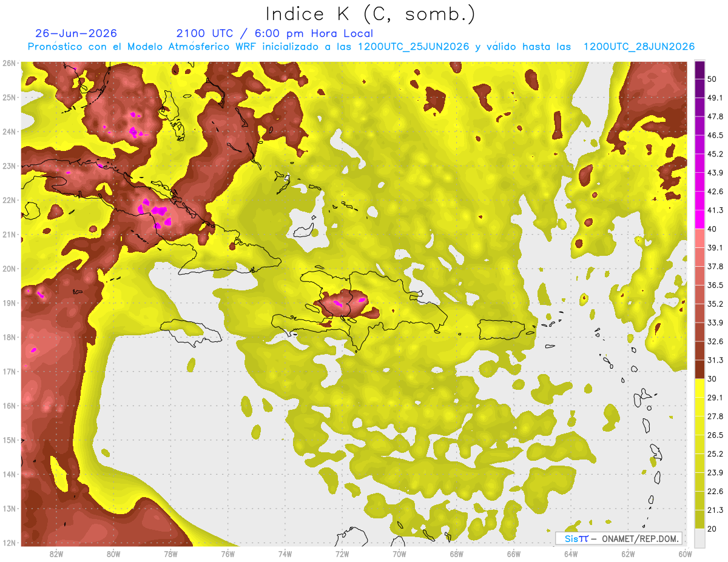Click the colorbar label '43.9'
Viewport: 728px width, 562px height.
tap(715, 173)
